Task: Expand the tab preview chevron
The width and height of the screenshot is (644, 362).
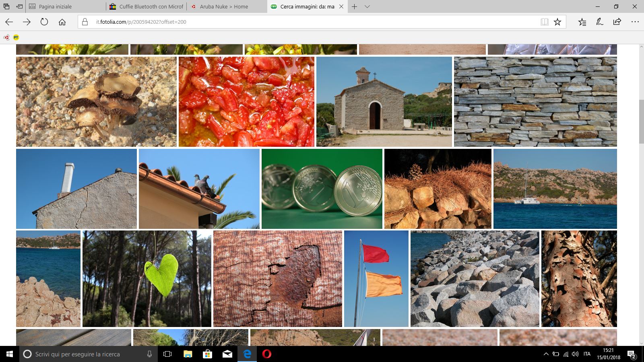Action: (367, 7)
